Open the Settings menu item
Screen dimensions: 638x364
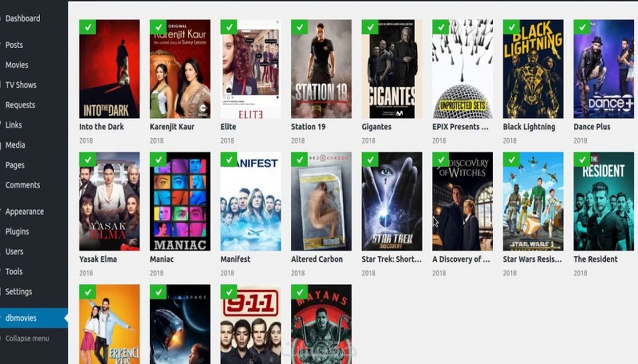click(19, 292)
